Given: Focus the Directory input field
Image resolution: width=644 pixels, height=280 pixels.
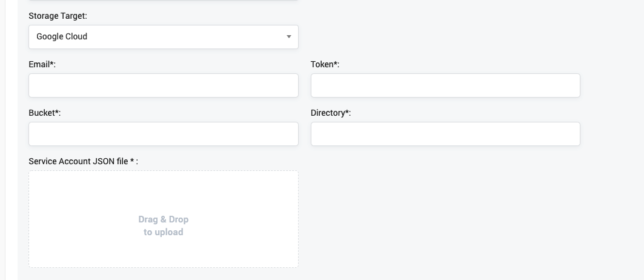Looking at the screenshot, I should (x=445, y=134).
